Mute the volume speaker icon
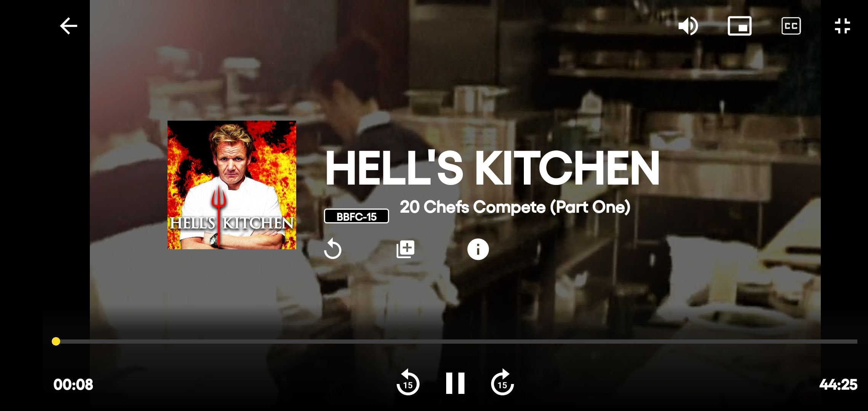This screenshot has width=868, height=411. coord(688,26)
